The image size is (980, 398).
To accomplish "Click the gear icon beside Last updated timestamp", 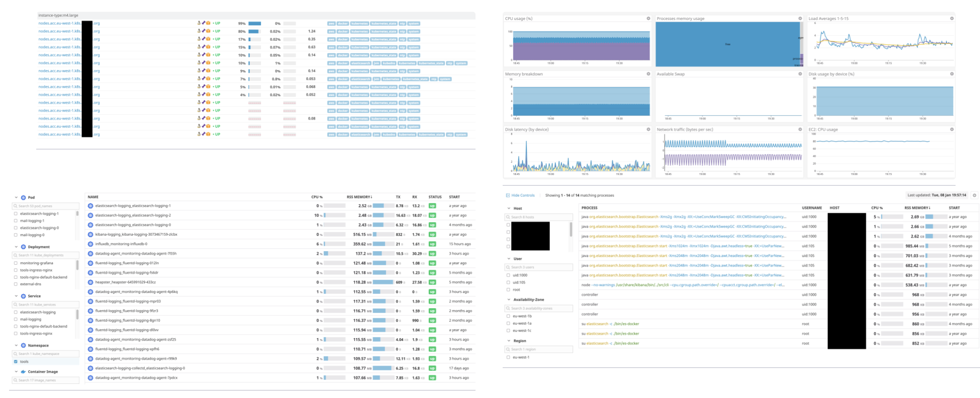I will [x=975, y=195].
